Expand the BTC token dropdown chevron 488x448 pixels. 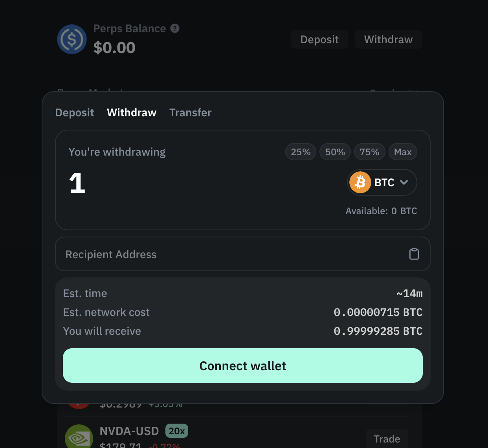point(404,182)
